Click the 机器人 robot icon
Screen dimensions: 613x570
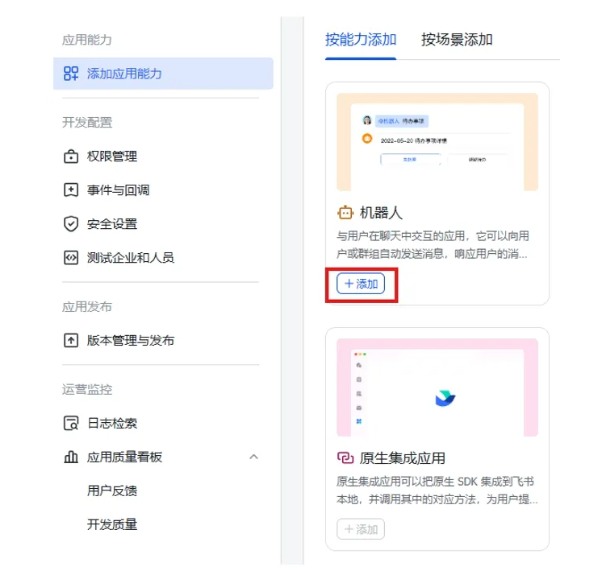[x=346, y=213]
